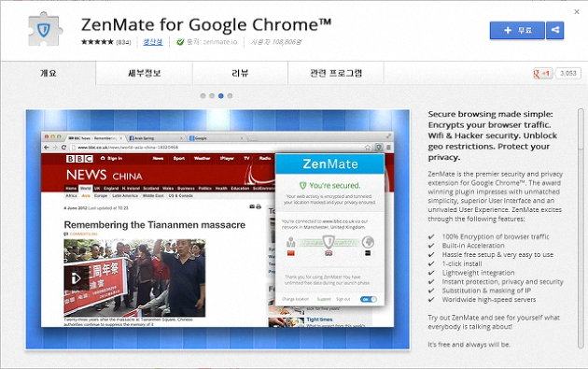The image size is (588, 369).
Task: Click the five-star rating
Action: tap(97, 42)
